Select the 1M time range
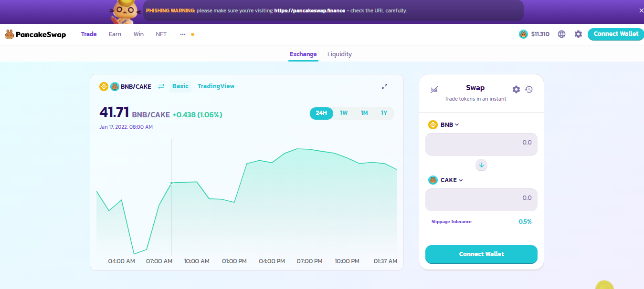644x289 pixels. pyautogui.click(x=364, y=114)
